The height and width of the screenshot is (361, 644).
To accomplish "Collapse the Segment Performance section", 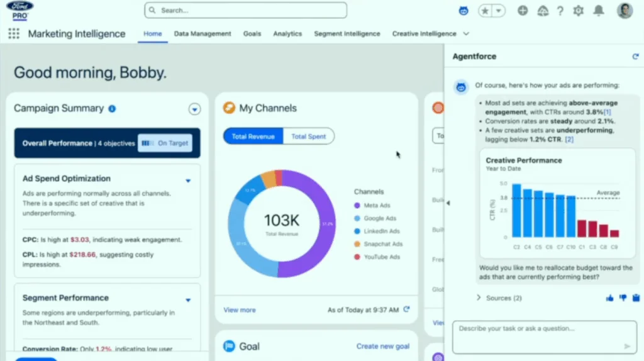I will 188,300.
